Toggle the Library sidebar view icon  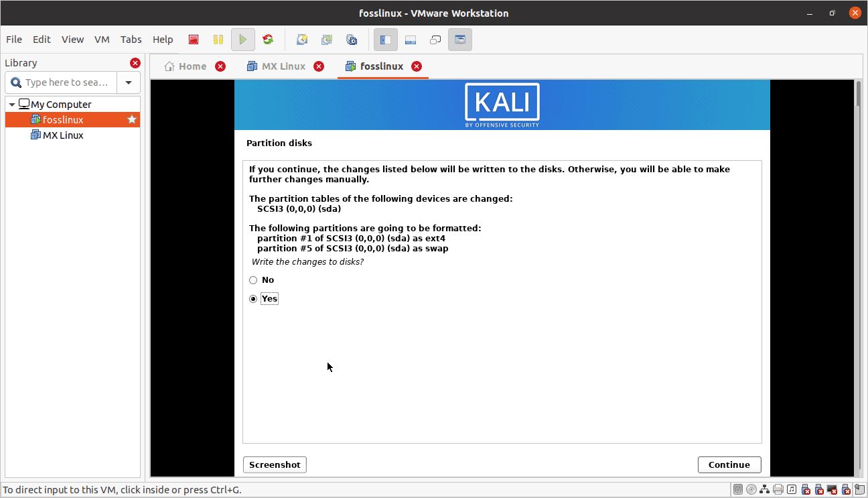click(386, 40)
